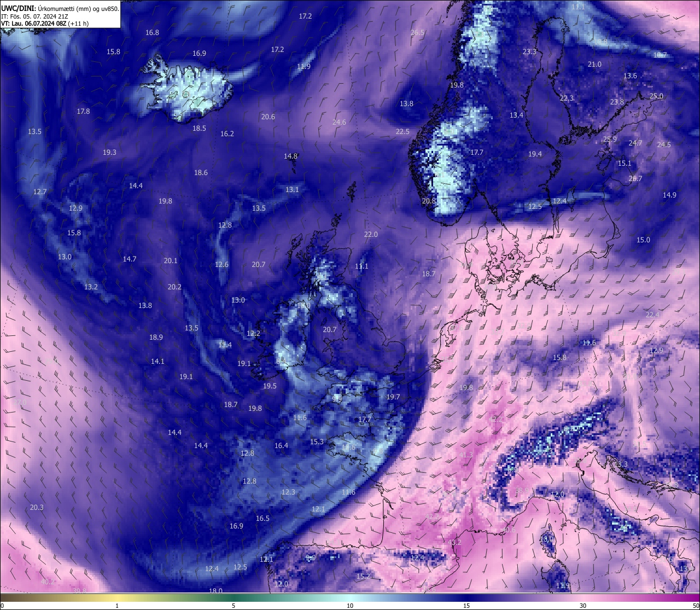This screenshot has height=610, width=700.
Task: Click the 19.3 value label
Action: coord(109,153)
